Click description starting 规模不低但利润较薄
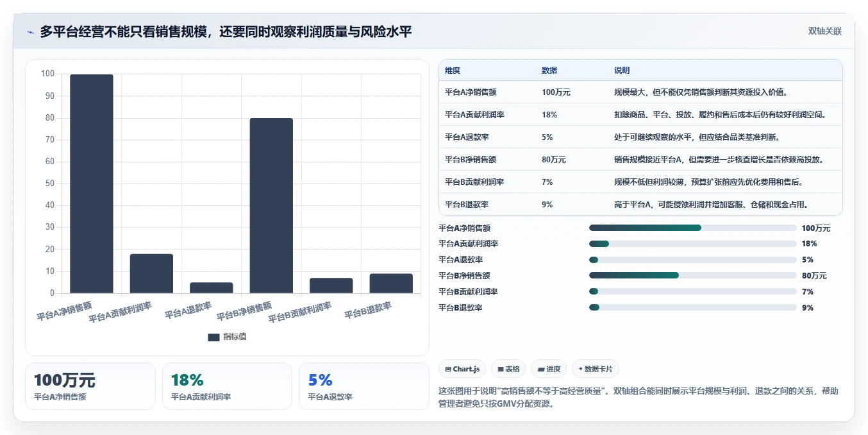868x435 pixels. (709, 182)
